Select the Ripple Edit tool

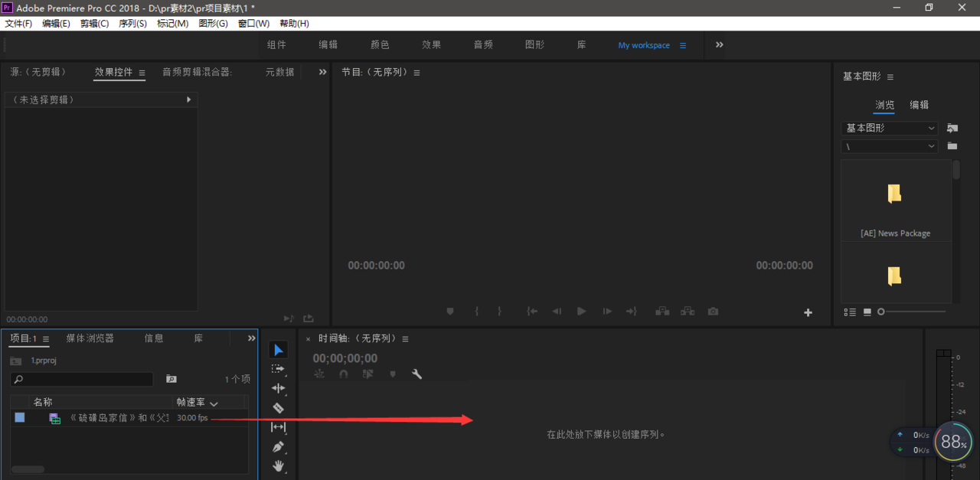point(278,388)
